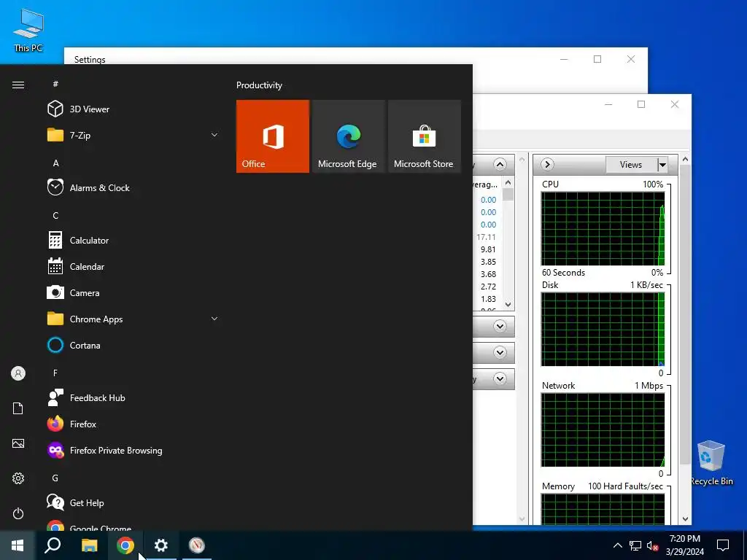Switch to Google Chrome on the taskbar
This screenshot has height=560, width=747.
(x=125, y=545)
